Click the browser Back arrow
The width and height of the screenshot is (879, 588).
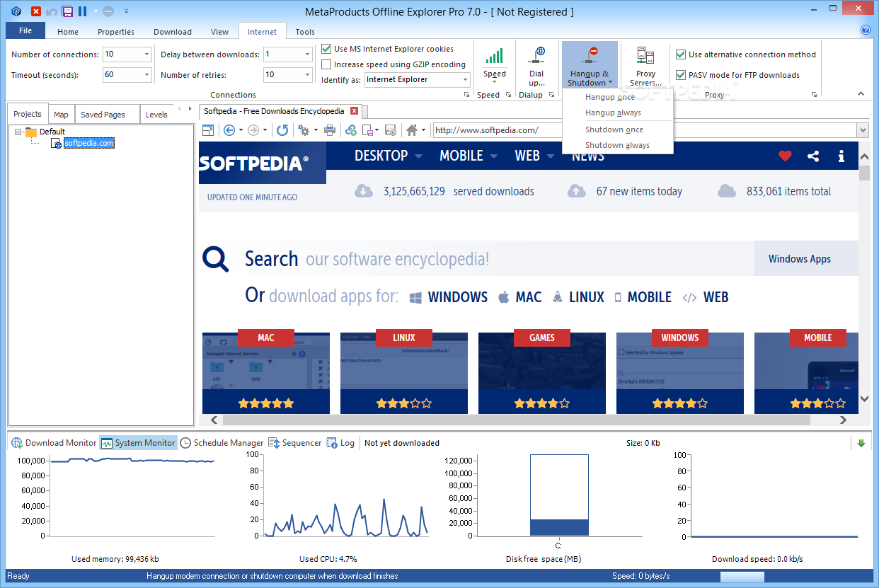point(229,130)
